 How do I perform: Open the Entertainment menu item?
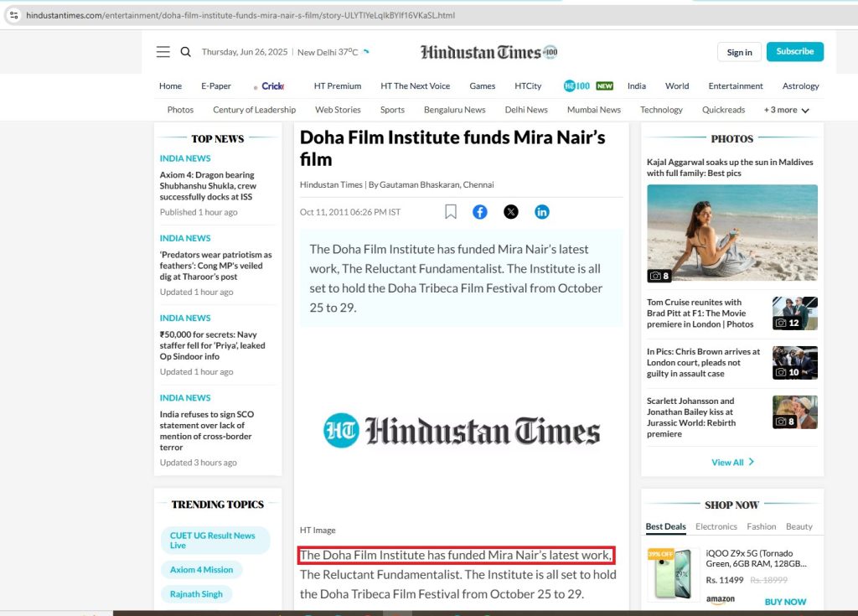coord(735,85)
